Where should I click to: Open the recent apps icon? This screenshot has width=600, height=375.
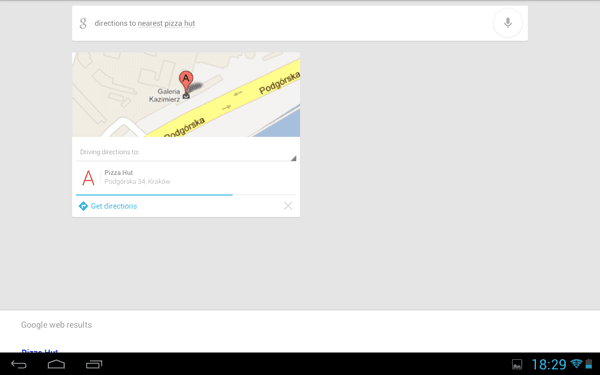[94, 364]
